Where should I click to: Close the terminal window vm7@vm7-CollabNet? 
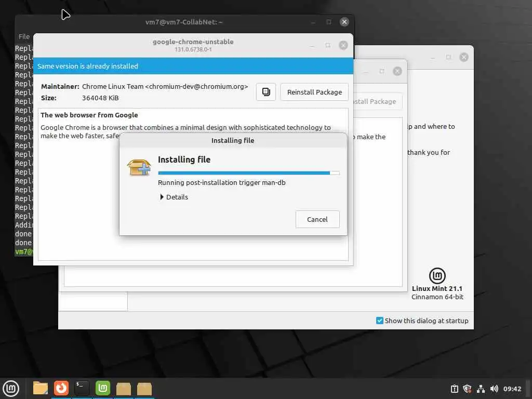(344, 22)
